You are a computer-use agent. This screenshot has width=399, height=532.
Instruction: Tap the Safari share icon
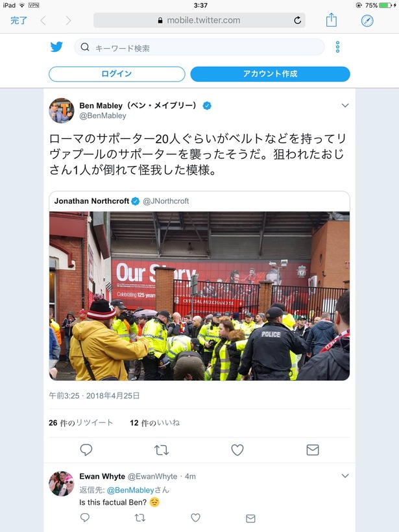[332, 20]
